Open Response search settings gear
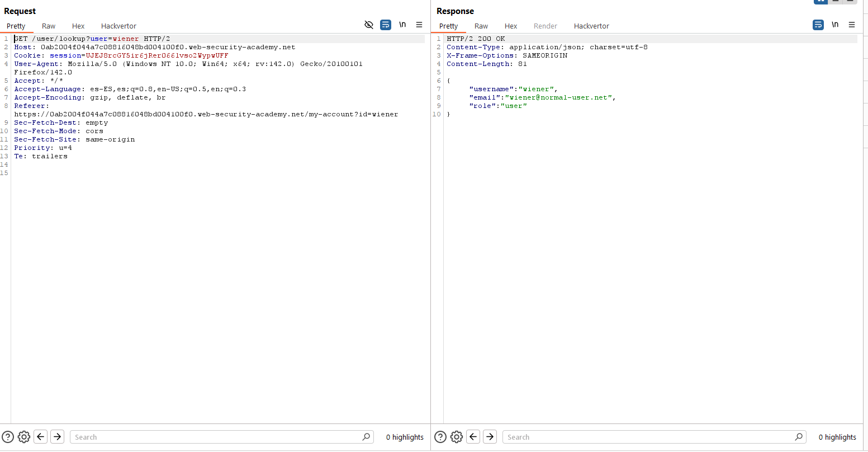The image size is (868, 452). [x=457, y=437]
